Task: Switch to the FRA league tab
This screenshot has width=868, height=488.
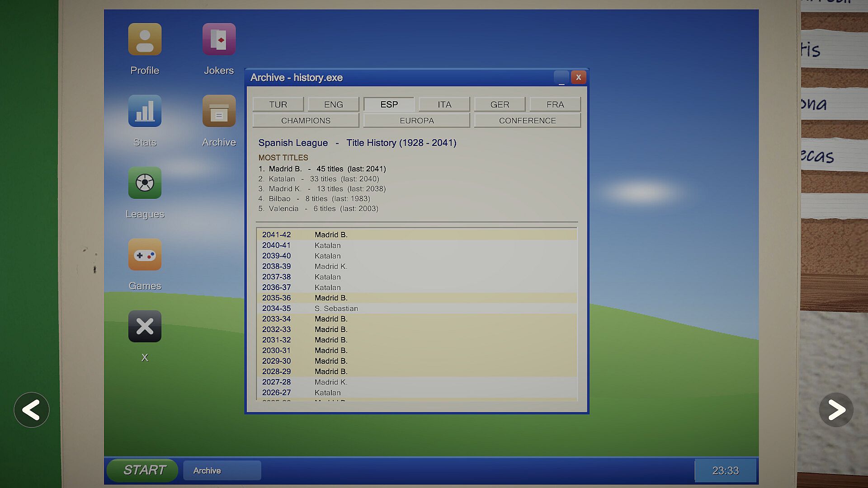Action: (555, 104)
